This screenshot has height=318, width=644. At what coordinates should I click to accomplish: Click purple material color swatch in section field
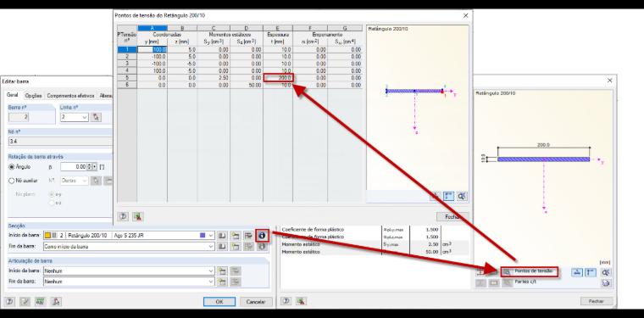(x=202, y=236)
